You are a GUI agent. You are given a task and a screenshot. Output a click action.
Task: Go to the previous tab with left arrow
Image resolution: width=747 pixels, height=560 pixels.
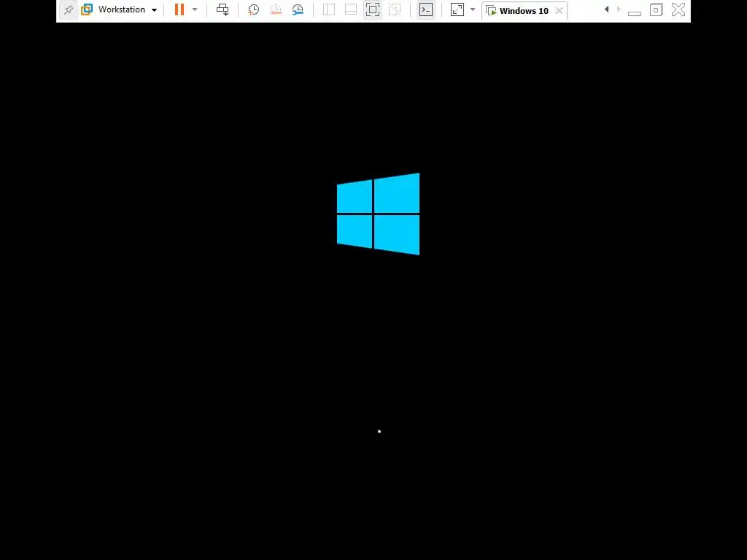tap(606, 9)
